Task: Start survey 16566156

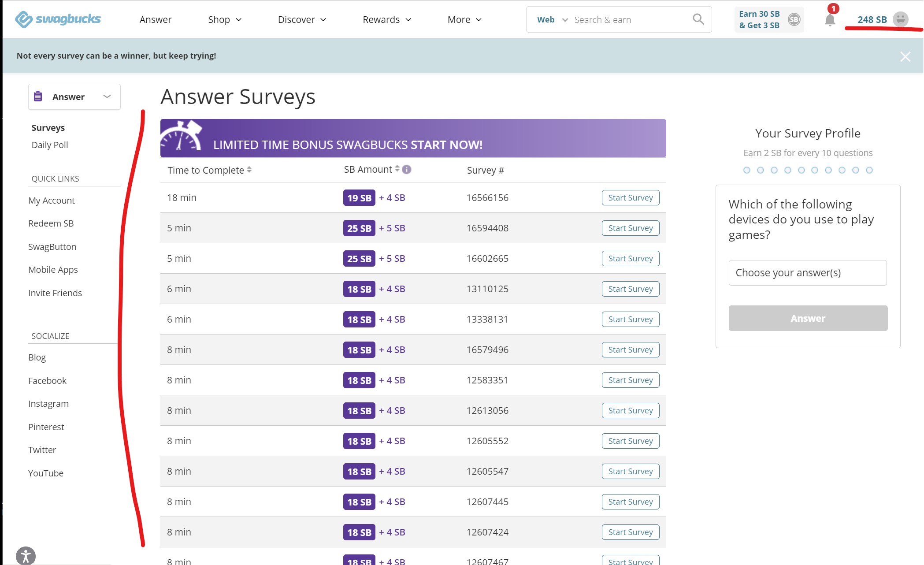Action: (630, 198)
